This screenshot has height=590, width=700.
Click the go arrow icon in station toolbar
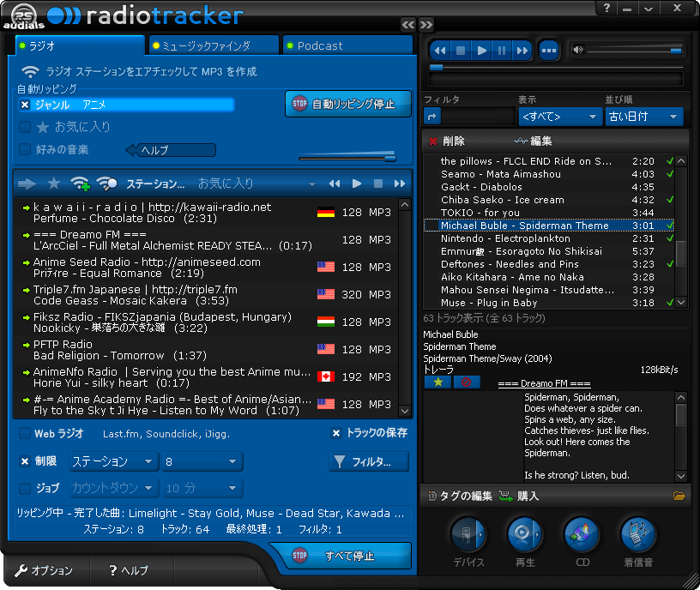27,184
